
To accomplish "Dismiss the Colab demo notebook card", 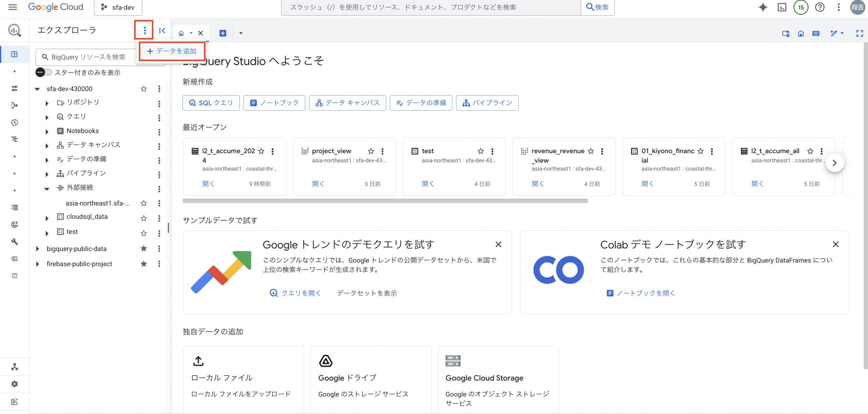I will pyautogui.click(x=836, y=244).
